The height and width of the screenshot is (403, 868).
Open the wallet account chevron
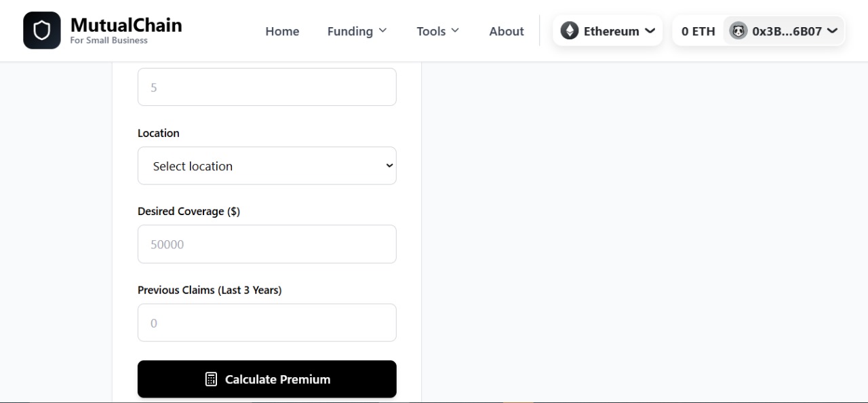click(832, 31)
